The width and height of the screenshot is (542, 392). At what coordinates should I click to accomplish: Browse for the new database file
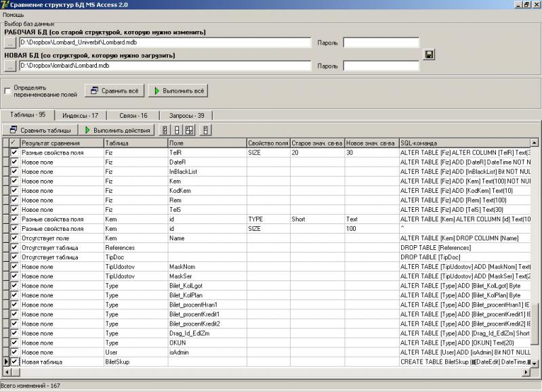[10, 66]
